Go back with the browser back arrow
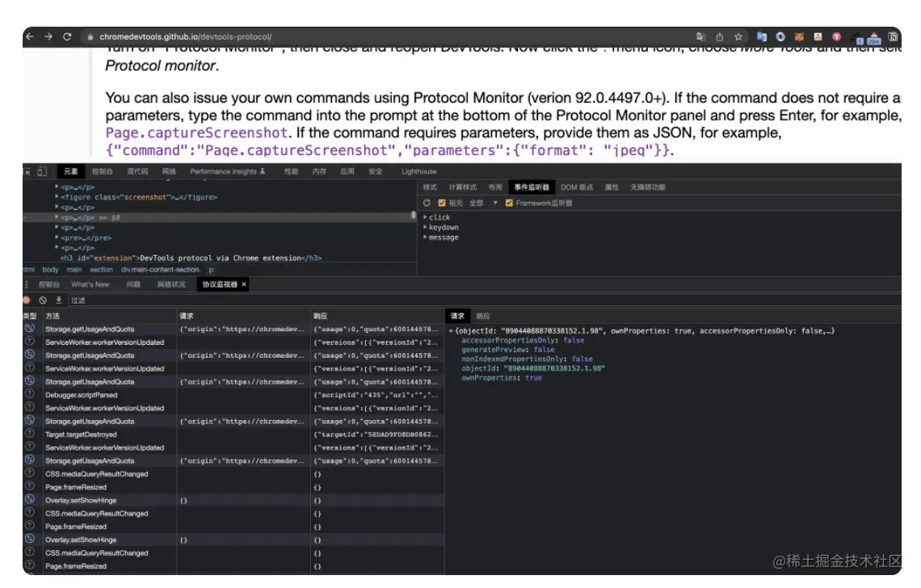This screenshot has width=921, height=588. (x=30, y=36)
